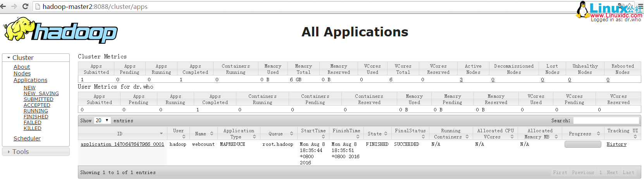Click the webcount application progress bar
Viewport: 644px width, 181px height.
[x=583, y=144]
